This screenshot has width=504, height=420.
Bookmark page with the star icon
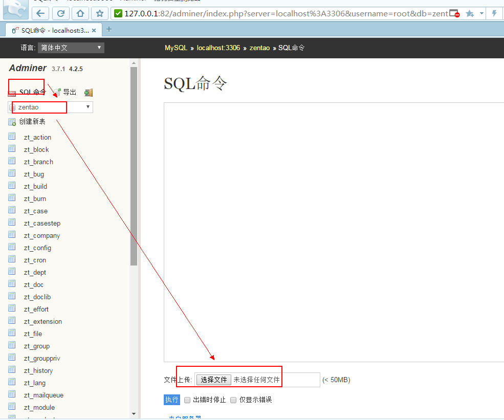click(100, 13)
